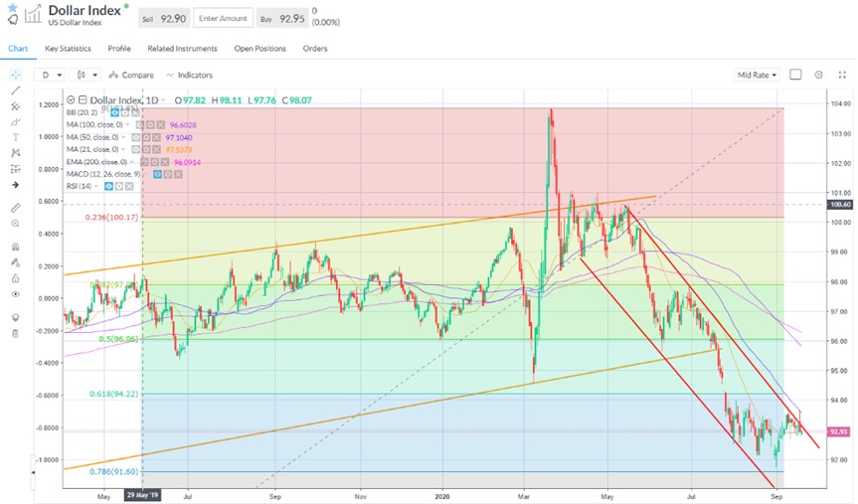
Task: Open the Mid Rate dropdown
Action: (x=757, y=75)
